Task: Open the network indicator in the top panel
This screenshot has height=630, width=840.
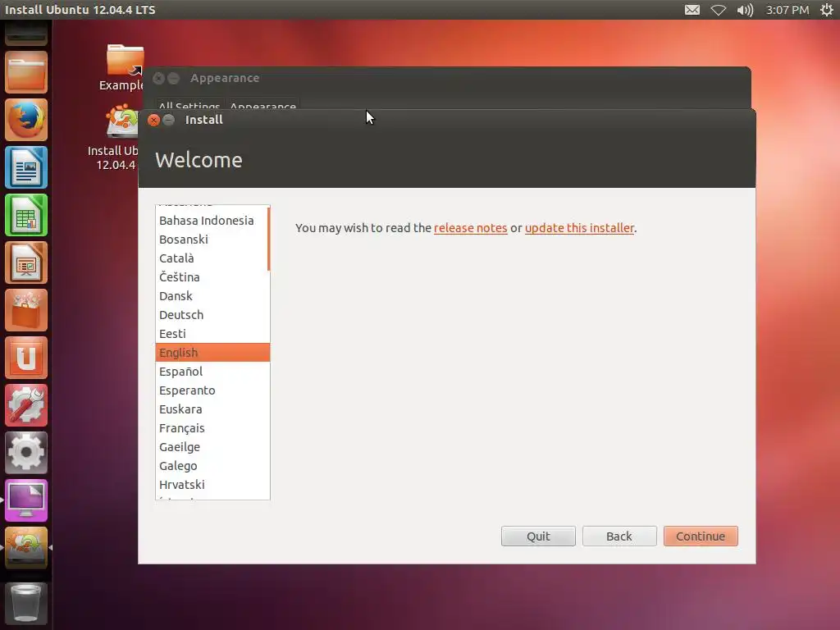Action: point(719,10)
